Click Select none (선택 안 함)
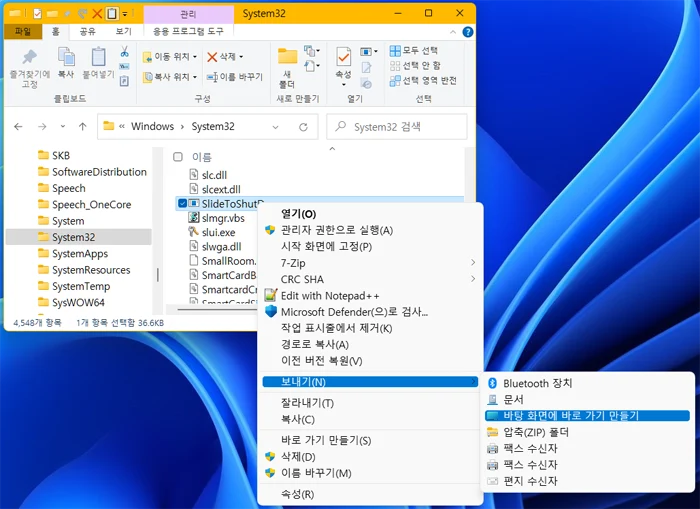The height and width of the screenshot is (509, 700). point(415,66)
